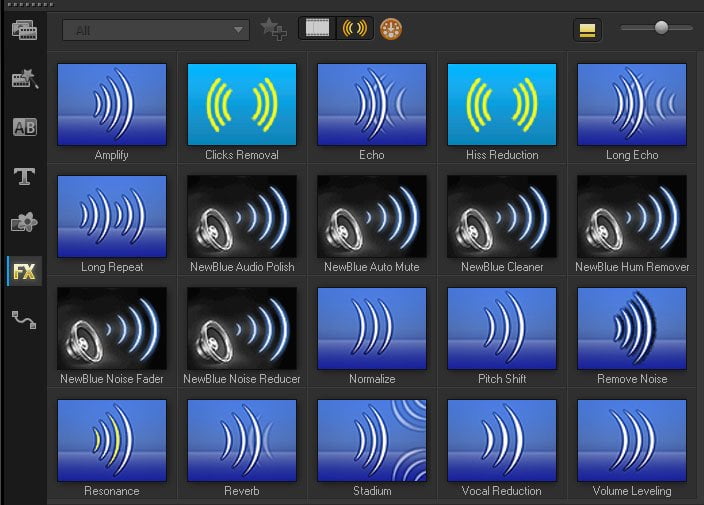
Task: Open the orange Get More Content icon
Action: point(391,29)
